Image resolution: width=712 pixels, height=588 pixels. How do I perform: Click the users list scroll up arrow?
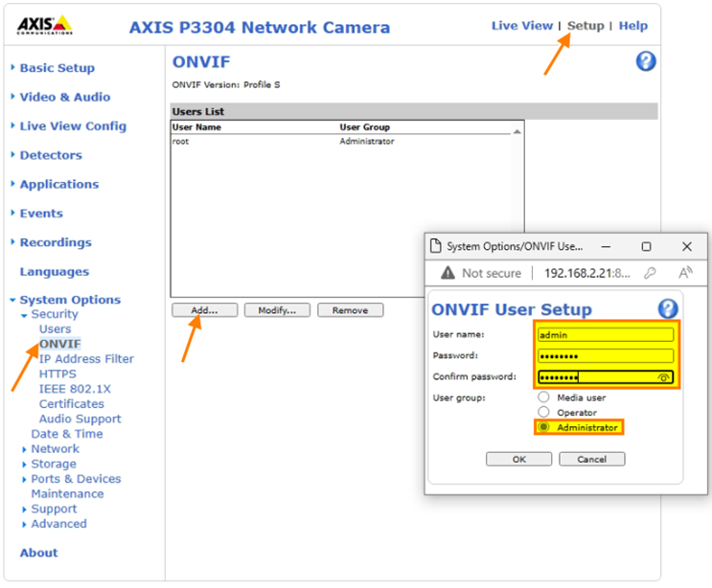coord(517,131)
